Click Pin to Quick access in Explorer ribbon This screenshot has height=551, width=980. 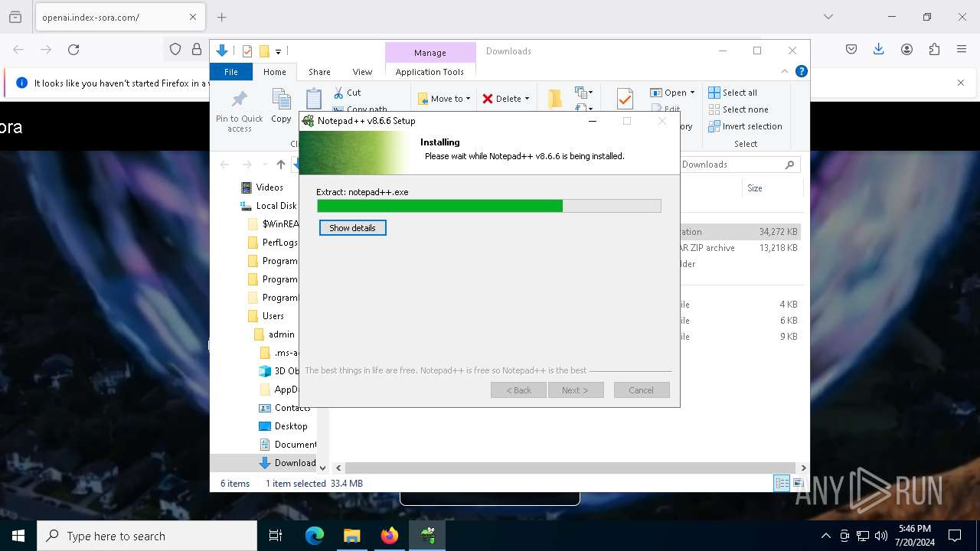239,112
